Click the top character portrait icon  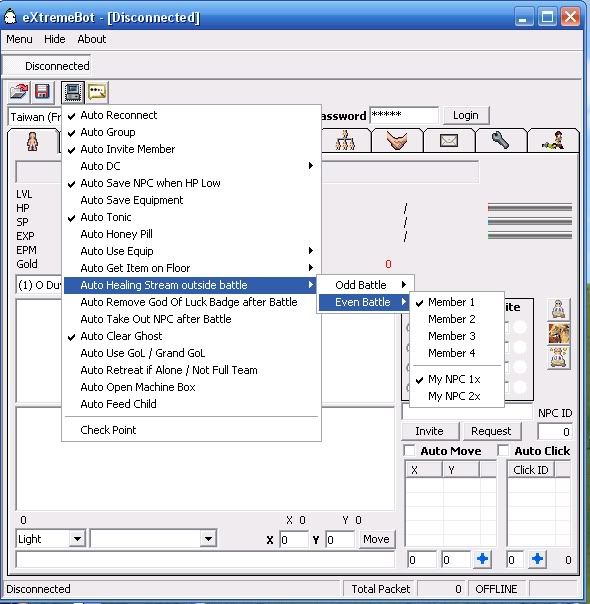pyautogui.click(x=559, y=309)
